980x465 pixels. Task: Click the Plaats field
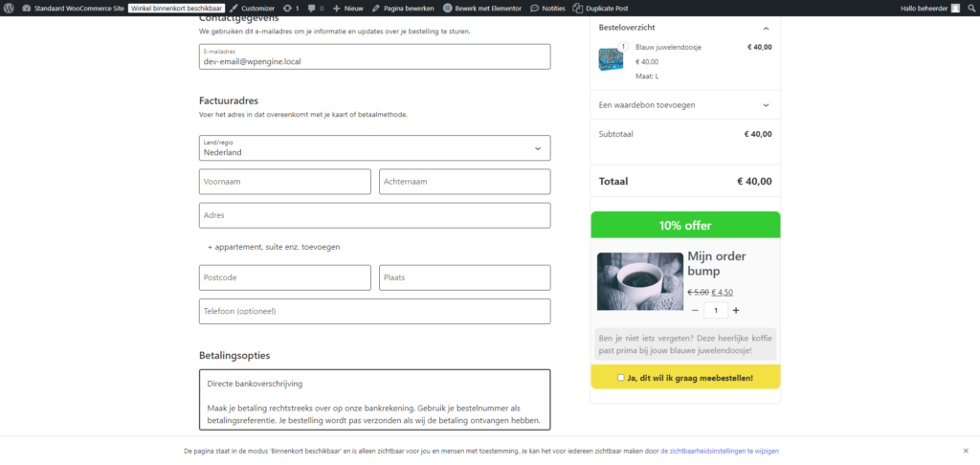pyautogui.click(x=464, y=277)
